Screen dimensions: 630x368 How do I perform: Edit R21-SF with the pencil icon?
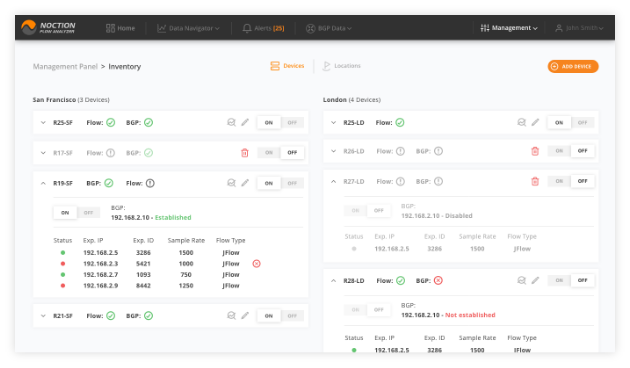[x=245, y=315]
